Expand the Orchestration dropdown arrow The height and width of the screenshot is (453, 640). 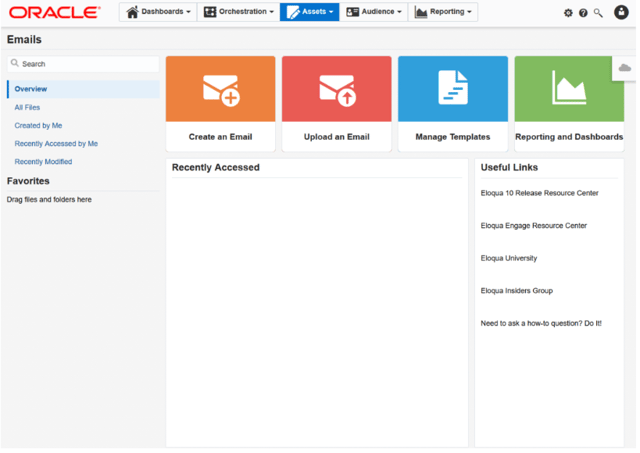[271, 12]
